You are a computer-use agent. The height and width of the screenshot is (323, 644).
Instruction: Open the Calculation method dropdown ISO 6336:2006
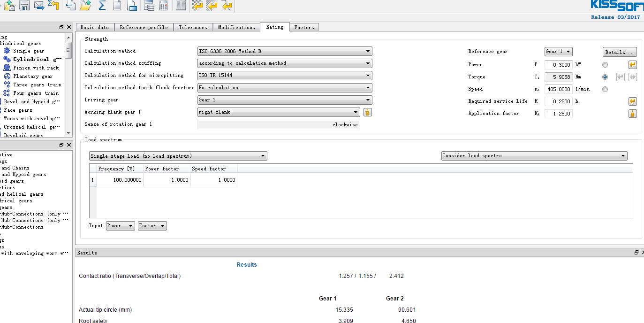point(285,51)
